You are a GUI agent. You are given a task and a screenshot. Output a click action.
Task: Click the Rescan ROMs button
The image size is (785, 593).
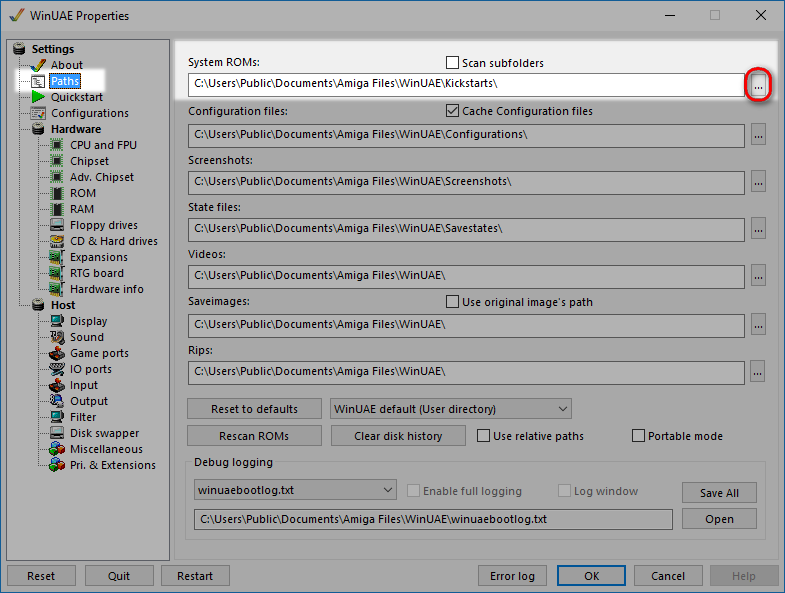click(254, 436)
